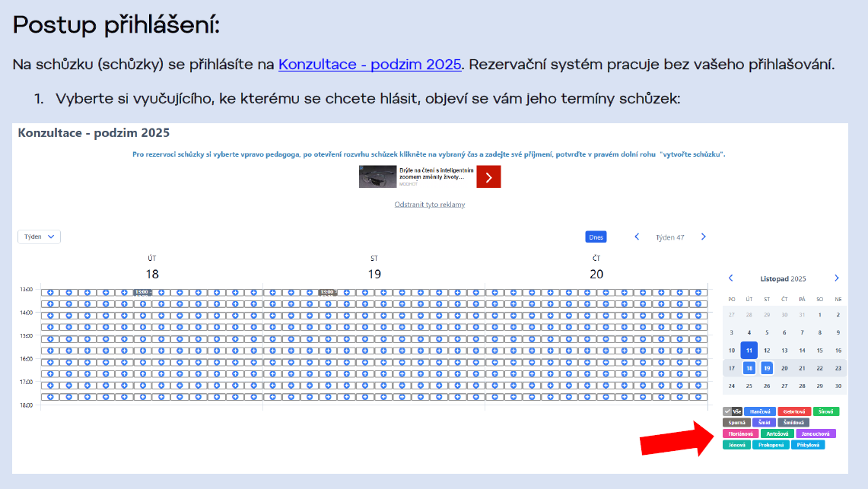
Task: Show next month in Listopad mini calendar
Action: 837,278
